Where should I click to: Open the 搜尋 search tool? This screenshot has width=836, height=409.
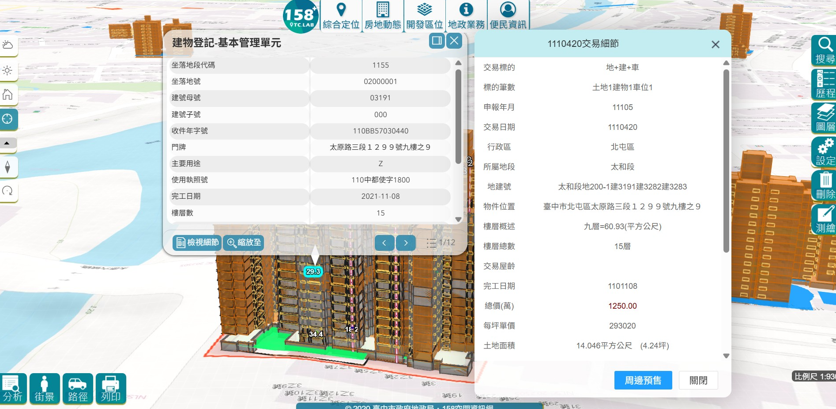pyautogui.click(x=824, y=50)
